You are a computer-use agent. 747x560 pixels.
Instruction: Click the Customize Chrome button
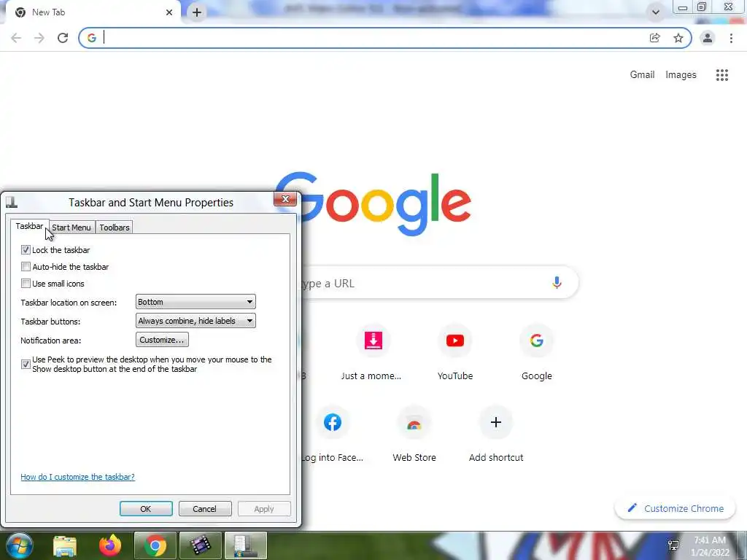click(676, 508)
